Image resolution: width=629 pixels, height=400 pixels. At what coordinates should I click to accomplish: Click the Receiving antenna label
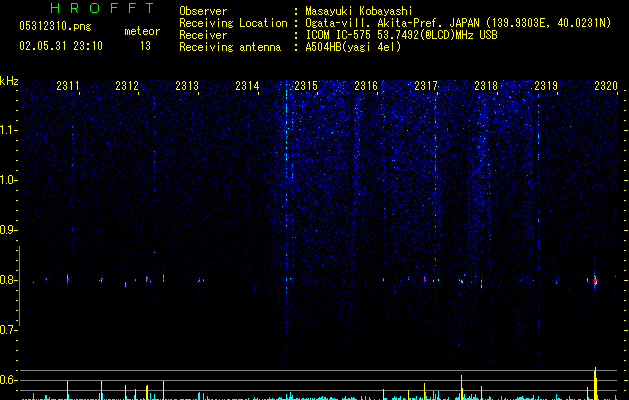click(x=230, y=47)
